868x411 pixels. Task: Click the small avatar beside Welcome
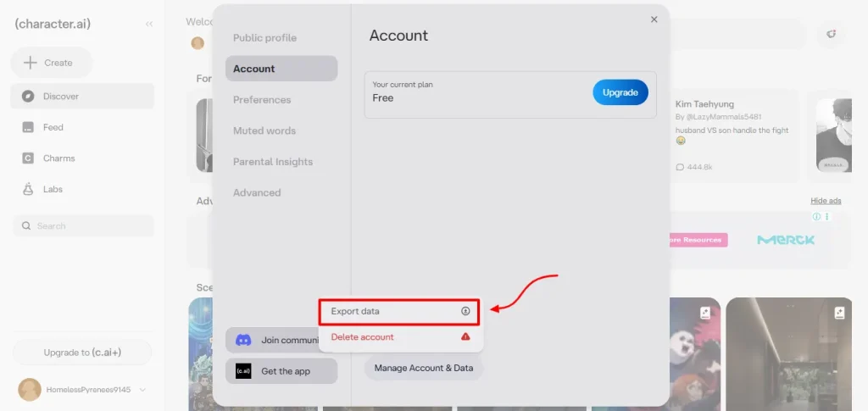coord(198,43)
